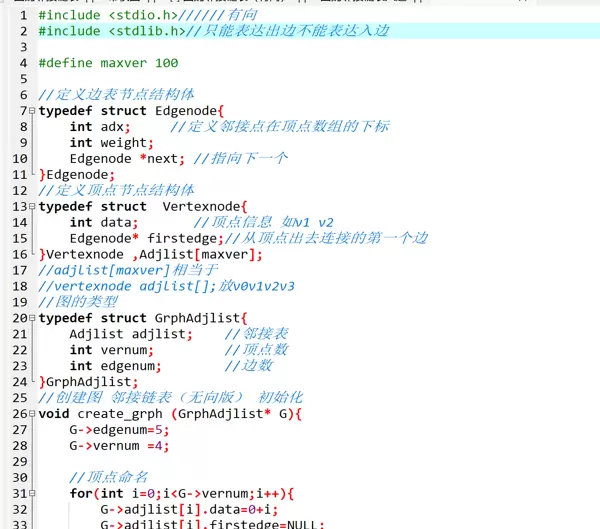Collapse the Vertexnode struct fold marker
600x529 pixels.
tap(33, 206)
